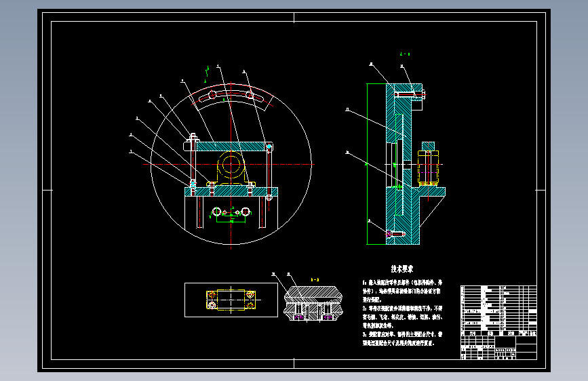Viewport: 588px width, 381px height.
Task: Select the cyan hatched base plate under the bearing
Action: tap(231, 192)
